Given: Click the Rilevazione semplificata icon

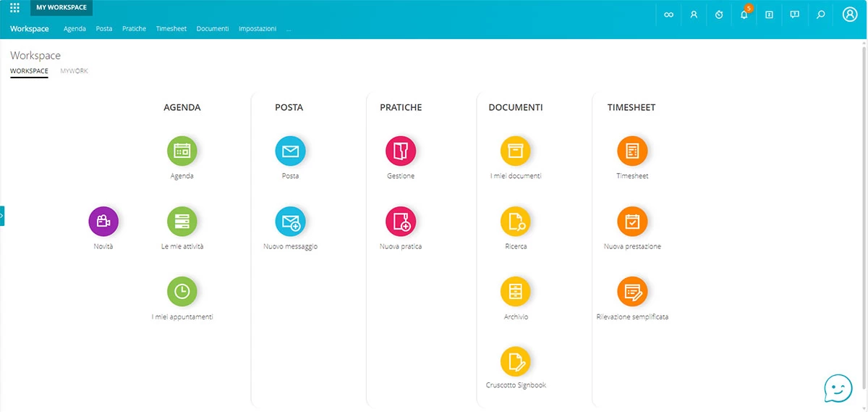Looking at the screenshot, I should (632, 292).
